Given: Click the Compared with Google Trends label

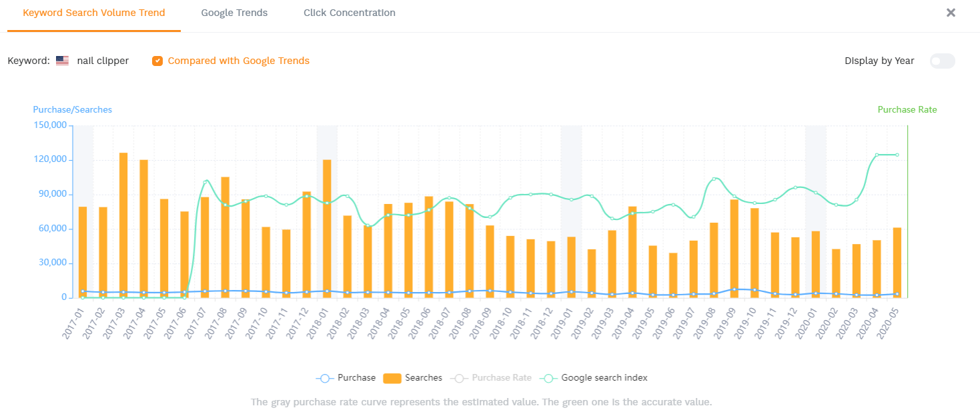Looking at the screenshot, I should (239, 61).
